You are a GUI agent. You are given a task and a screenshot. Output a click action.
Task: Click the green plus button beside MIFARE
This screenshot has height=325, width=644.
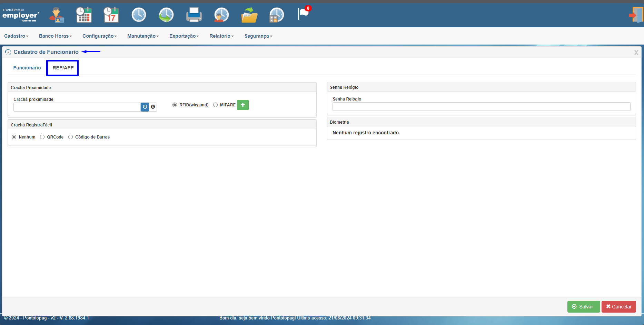point(243,105)
